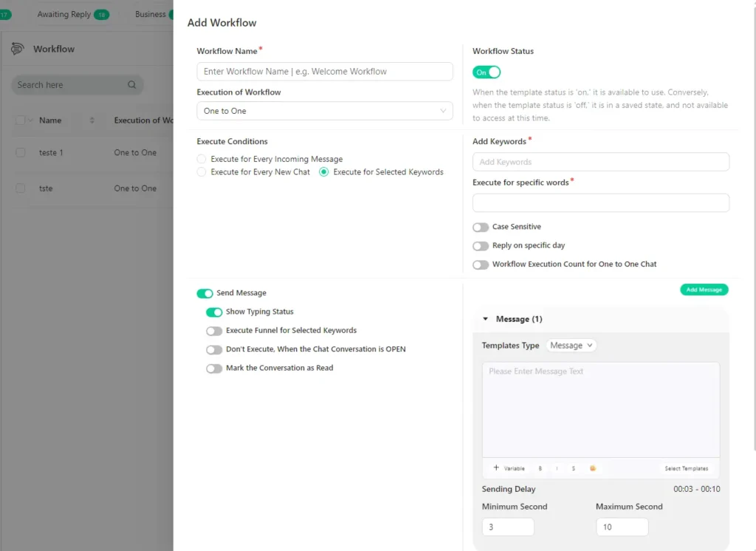Click the Minimum Second input field
The height and width of the screenshot is (551, 756).
(508, 527)
